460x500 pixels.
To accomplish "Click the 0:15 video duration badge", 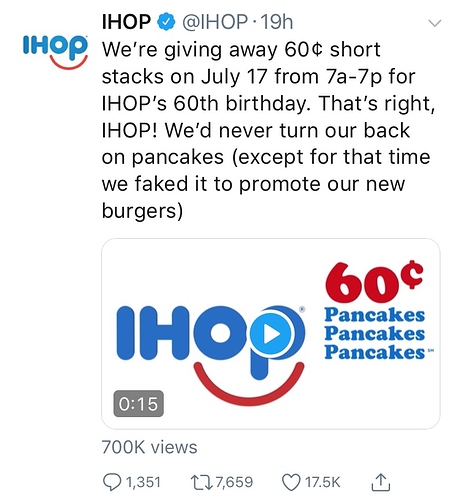I will (x=138, y=404).
